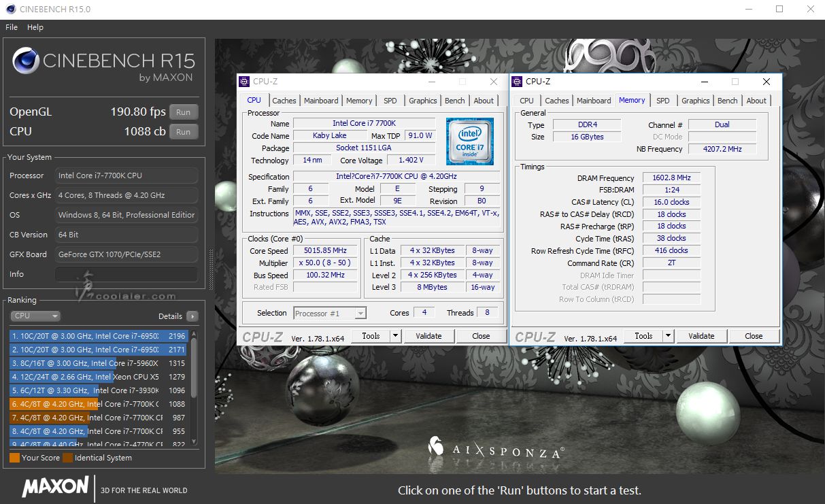This screenshot has height=504, width=825.
Task: Click Validate in right CPU-Z window
Action: (x=701, y=336)
